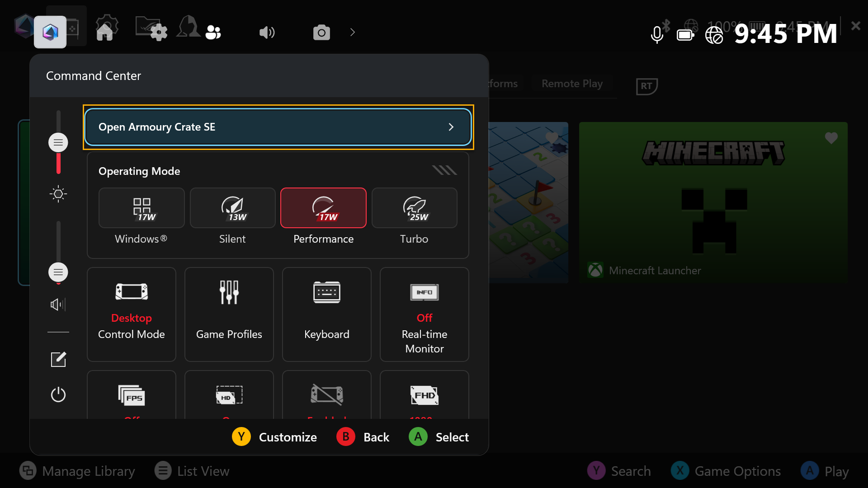Open the Keyboard tile
The image size is (868, 488).
tap(326, 314)
